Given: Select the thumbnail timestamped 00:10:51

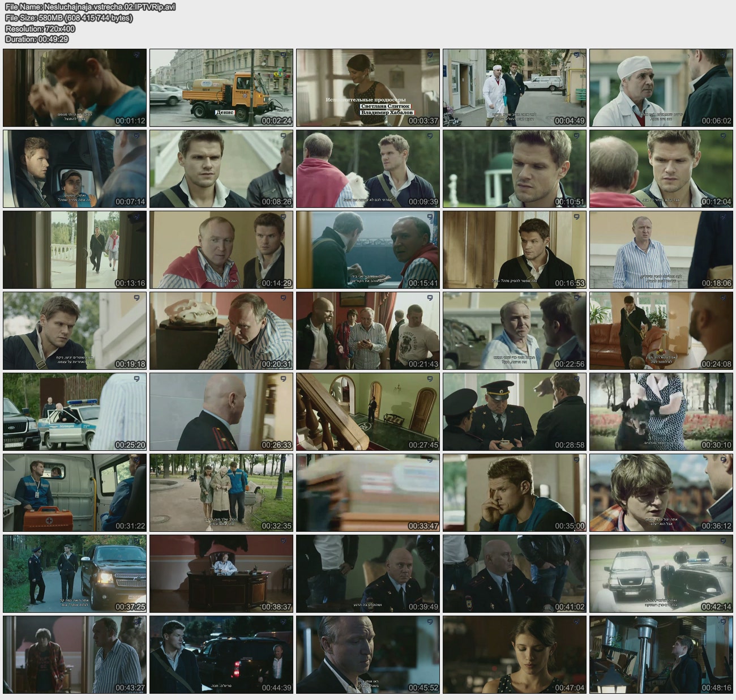Looking at the screenshot, I should (x=514, y=169).
